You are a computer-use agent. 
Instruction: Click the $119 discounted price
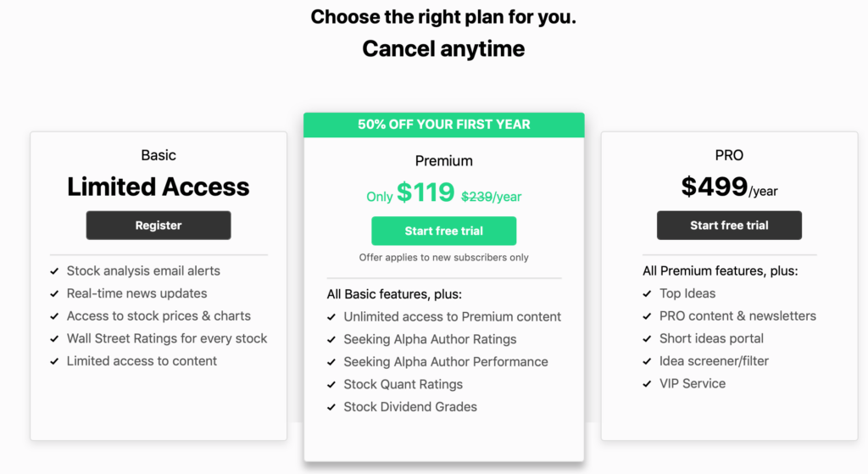point(426,192)
